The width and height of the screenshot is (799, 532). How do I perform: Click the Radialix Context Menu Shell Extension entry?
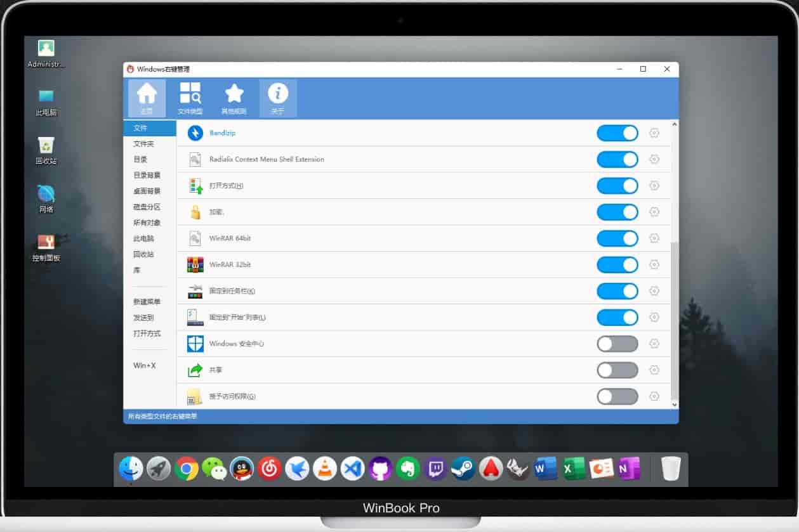[267, 159]
